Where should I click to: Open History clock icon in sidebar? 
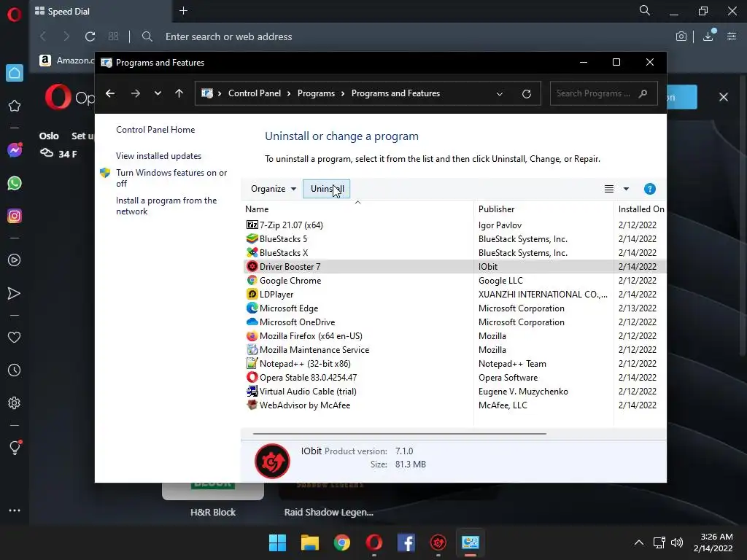point(15,370)
